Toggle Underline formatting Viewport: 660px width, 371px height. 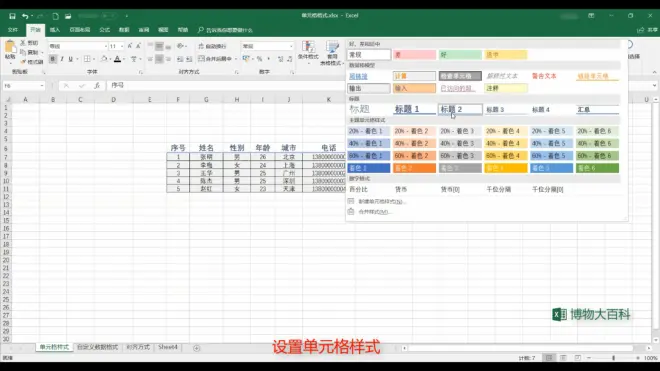click(71, 59)
